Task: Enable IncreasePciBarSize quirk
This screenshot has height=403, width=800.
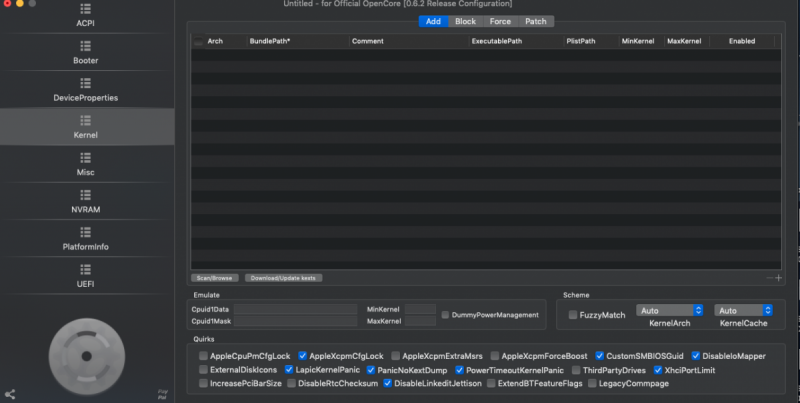Action: tap(204, 383)
